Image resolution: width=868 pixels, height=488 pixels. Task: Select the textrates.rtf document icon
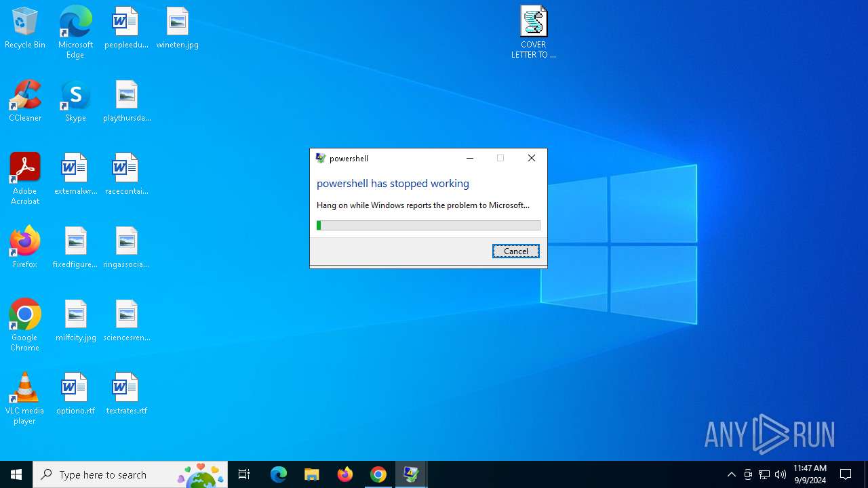tap(126, 394)
